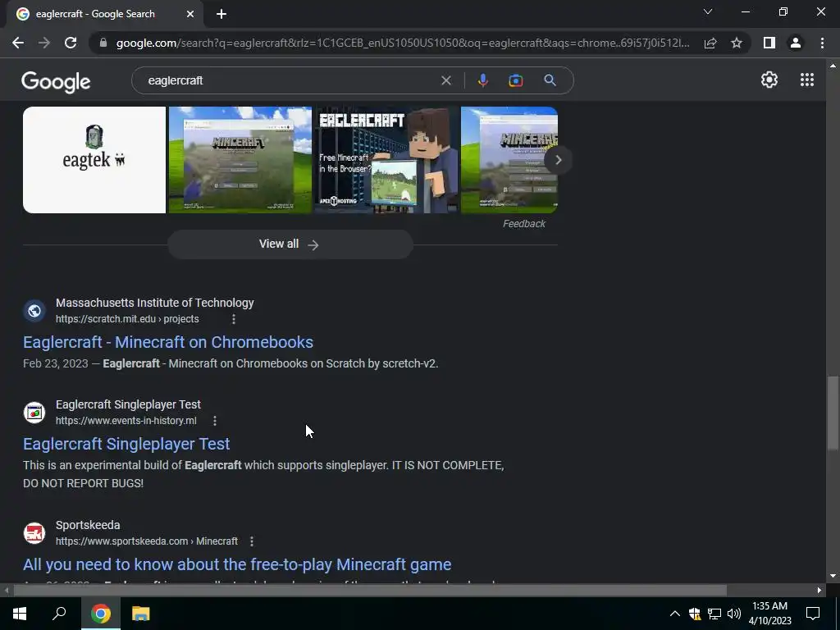Click View all images button
The image size is (840, 630).
pyautogui.click(x=290, y=244)
